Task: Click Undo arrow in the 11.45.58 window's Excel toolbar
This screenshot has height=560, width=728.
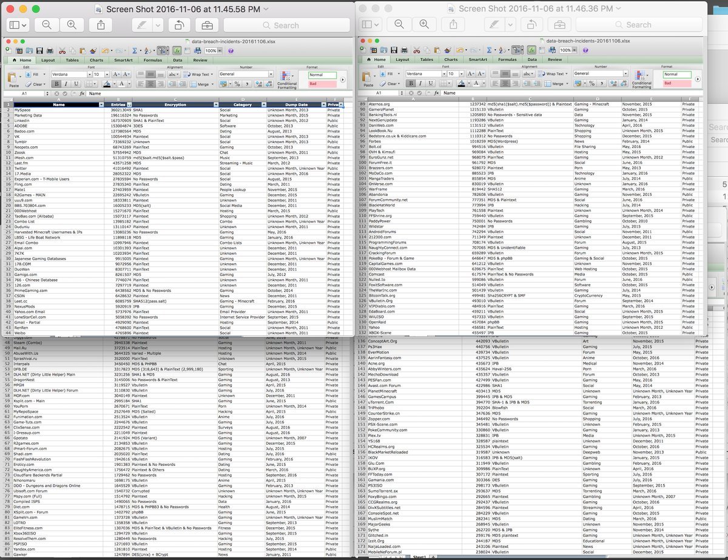Action: 106,51
